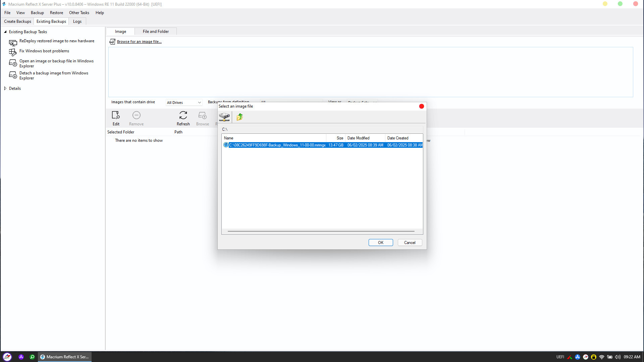Switch to File and Folder tab
Viewport: 644px width, 362px height.
[x=156, y=32]
